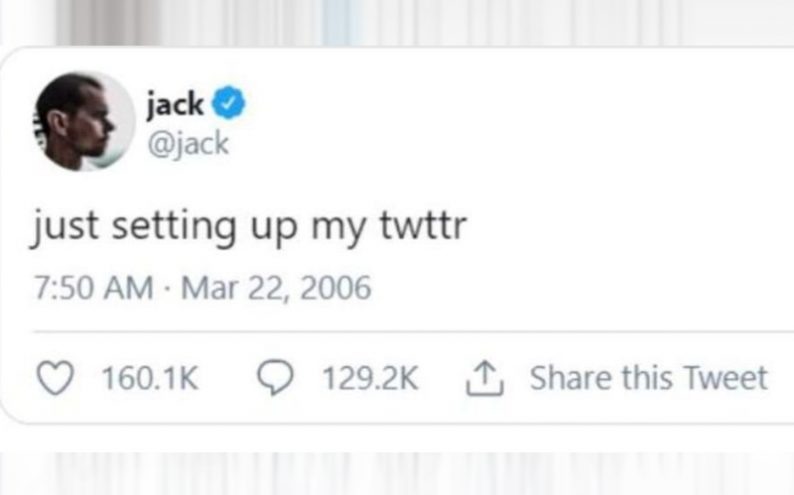The image size is (794, 495).
Task: Click the blurred background above the tweet card
Action: coord(400,22)
